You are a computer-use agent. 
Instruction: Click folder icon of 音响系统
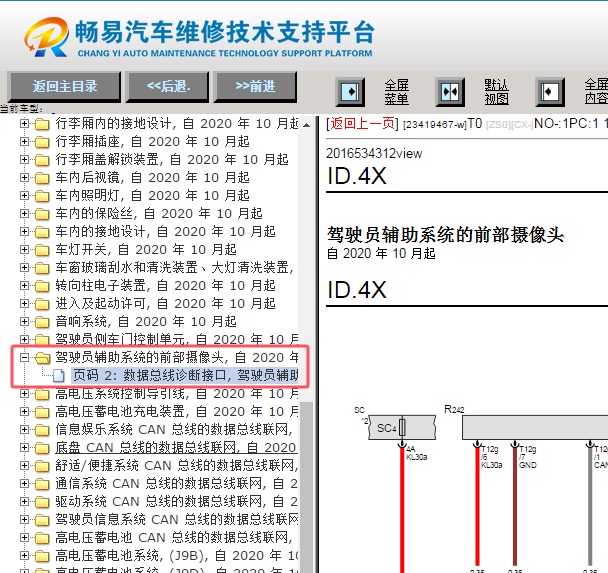tap(42, 323)
